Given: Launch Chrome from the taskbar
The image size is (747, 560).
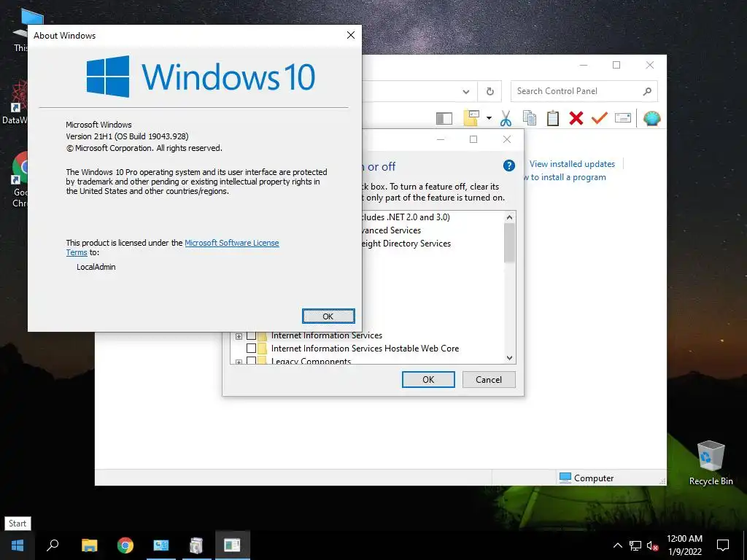Looking at the screenshot, I should point(125,545).
